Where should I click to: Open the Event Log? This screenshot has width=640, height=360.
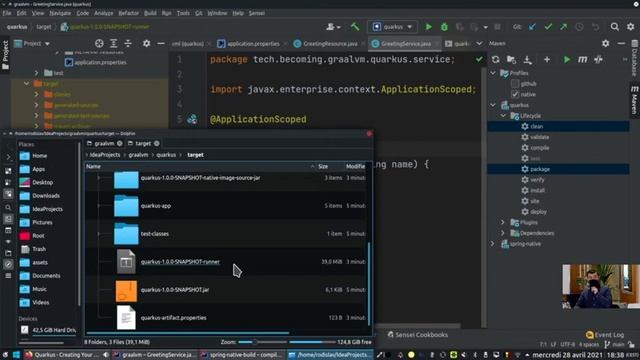pos(605,335)
